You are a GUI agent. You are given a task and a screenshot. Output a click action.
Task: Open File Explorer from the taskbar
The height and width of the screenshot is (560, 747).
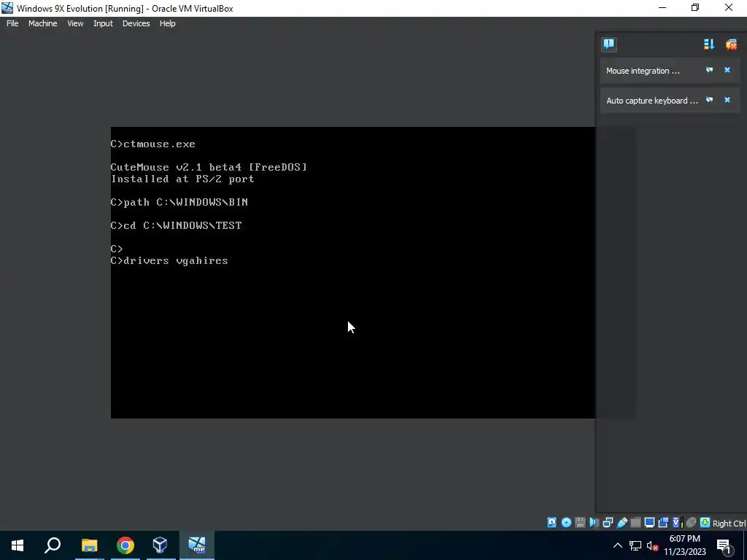coord(89,545)
